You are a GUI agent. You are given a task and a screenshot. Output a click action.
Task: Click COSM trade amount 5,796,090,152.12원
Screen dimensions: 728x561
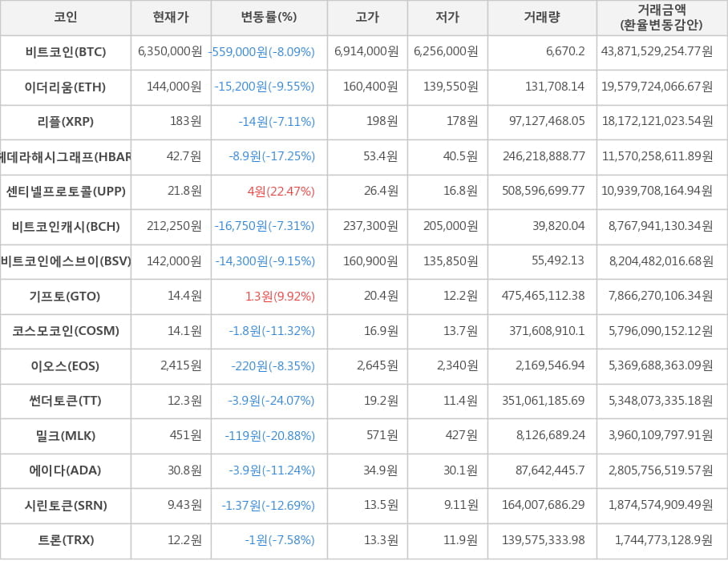pyautogui.click(x=661, y=331)
